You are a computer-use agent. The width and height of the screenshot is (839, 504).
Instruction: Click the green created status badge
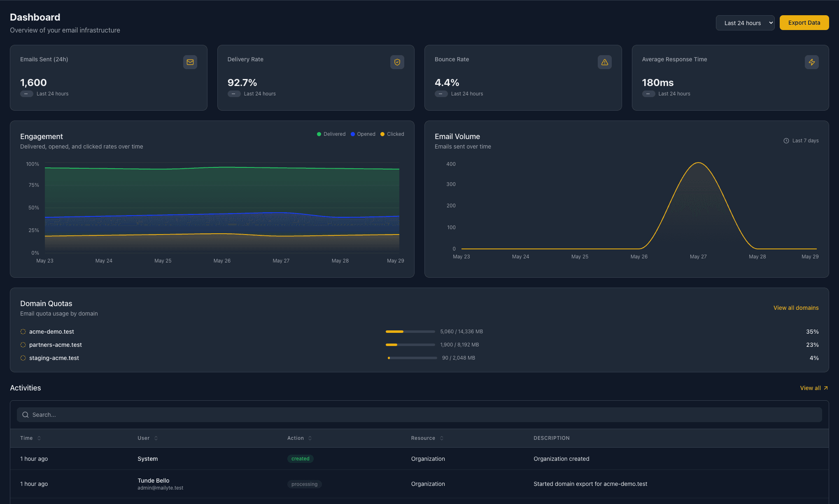point(300,459)
